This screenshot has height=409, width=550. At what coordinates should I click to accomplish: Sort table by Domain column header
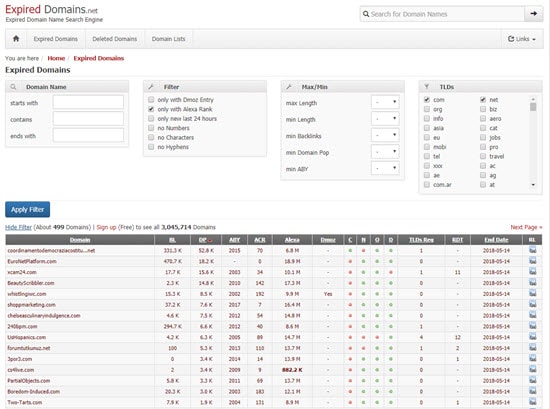pyautogui.click(x=80, y=240)
